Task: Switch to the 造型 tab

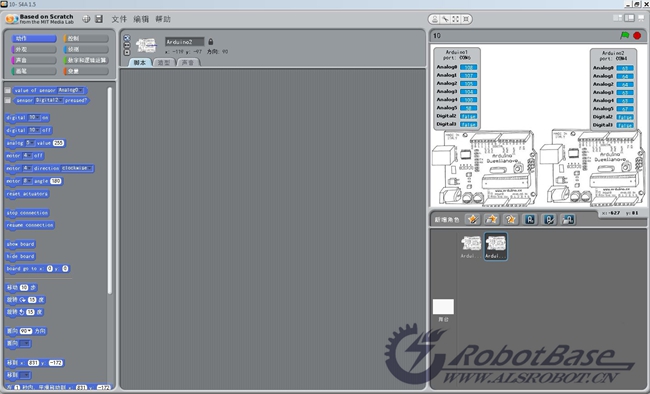Action: pos(164,63)
